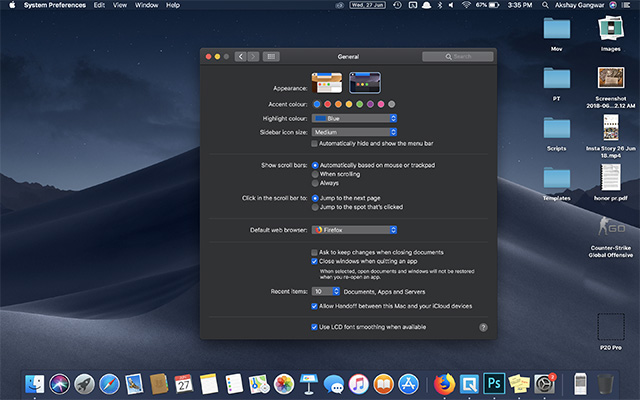The width and height of the screenshot is (640, 400).
Task: Show all preferences with grid button
Action: pos(271,56)
